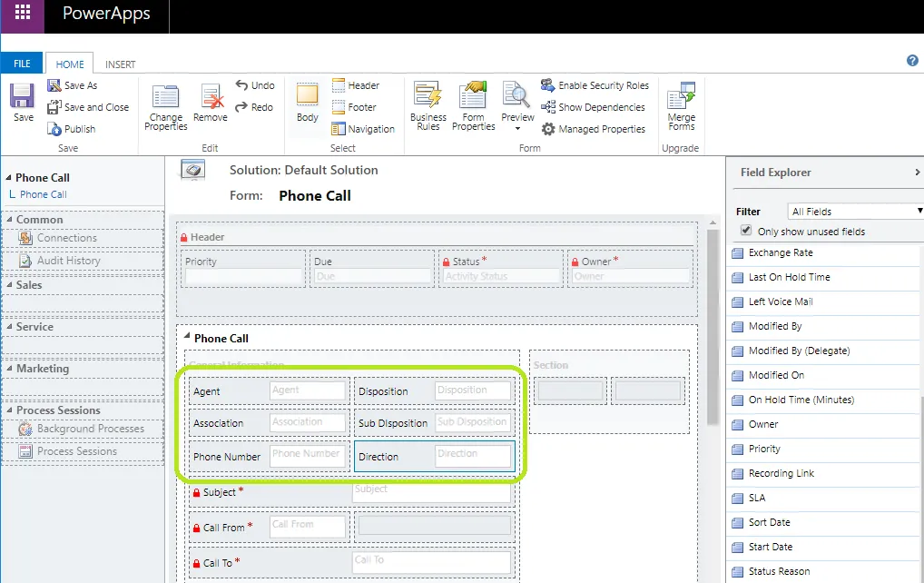
Task: Collapse the Marketing navigation group
Action: click(9, 369)
